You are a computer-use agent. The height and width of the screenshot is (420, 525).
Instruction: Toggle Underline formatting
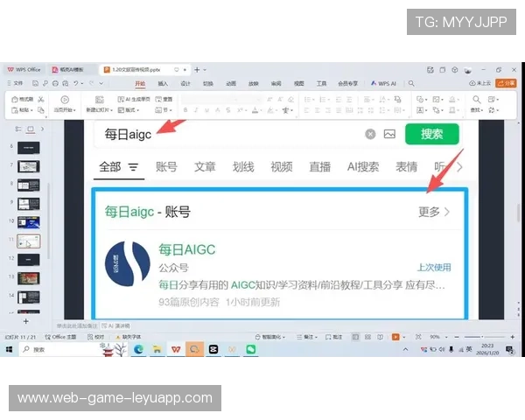point(206,110)
